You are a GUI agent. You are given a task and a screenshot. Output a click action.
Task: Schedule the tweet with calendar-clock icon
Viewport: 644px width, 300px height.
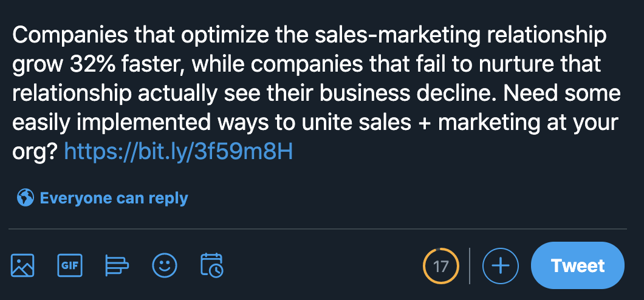pos(211,265)
